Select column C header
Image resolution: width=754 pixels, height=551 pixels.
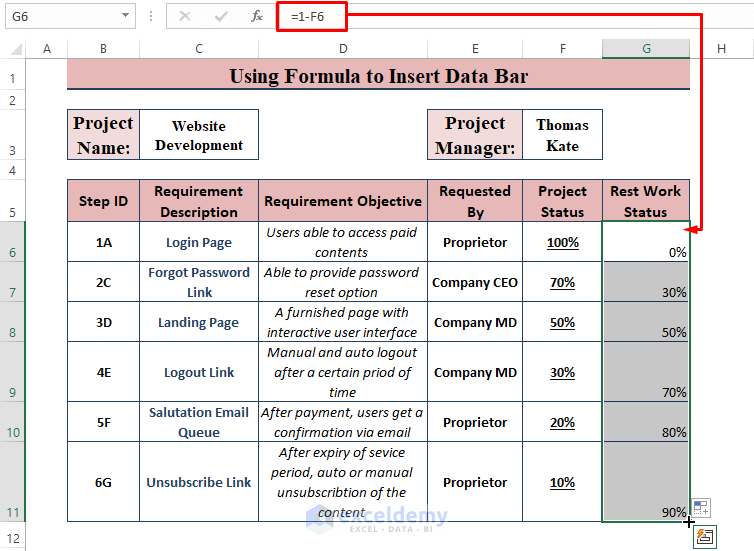(x=199, y=49)
